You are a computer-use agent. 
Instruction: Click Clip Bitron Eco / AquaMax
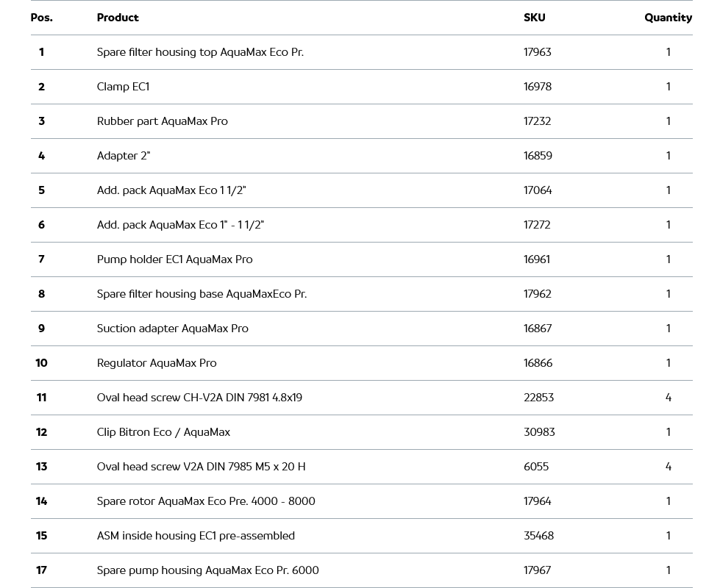tap(163, 432)
